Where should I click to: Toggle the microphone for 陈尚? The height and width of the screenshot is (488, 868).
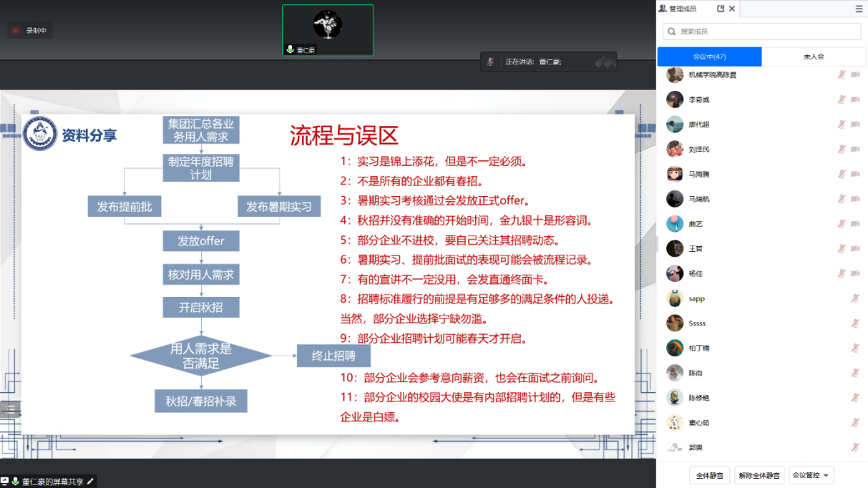pyautogui.click(x=854, y=373)
